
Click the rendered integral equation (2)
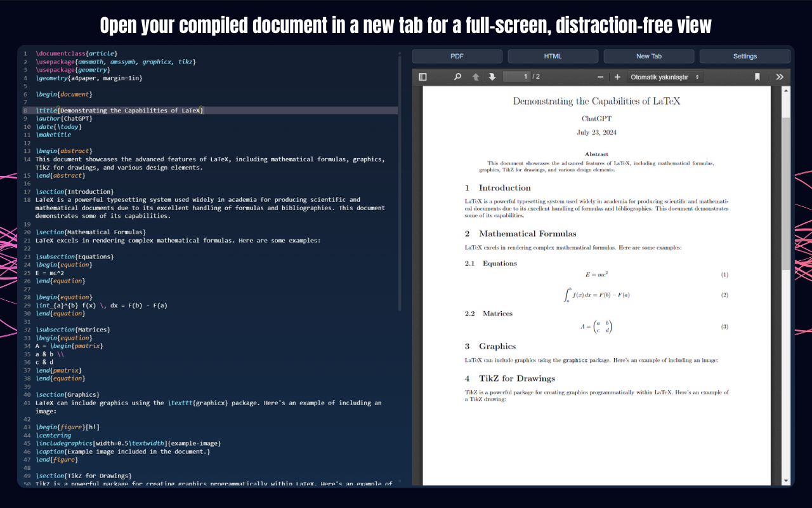click(596, 295)
